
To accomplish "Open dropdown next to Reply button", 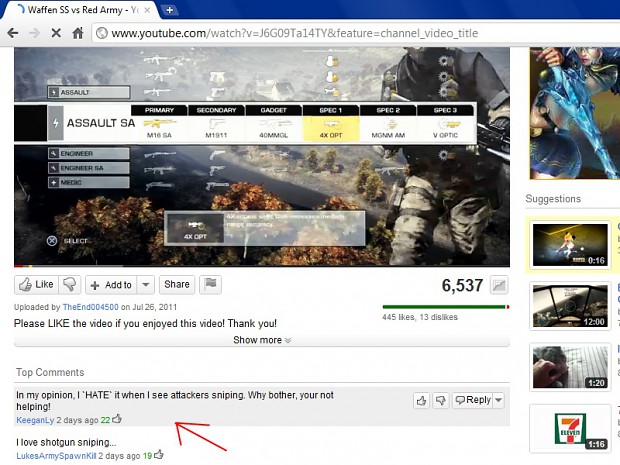I will pos(499,400).
